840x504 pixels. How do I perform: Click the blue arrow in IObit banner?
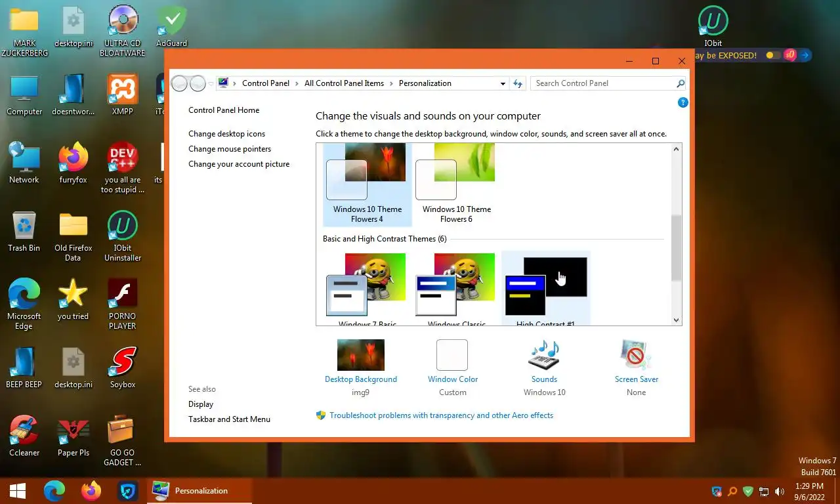[x=805, y=56]
